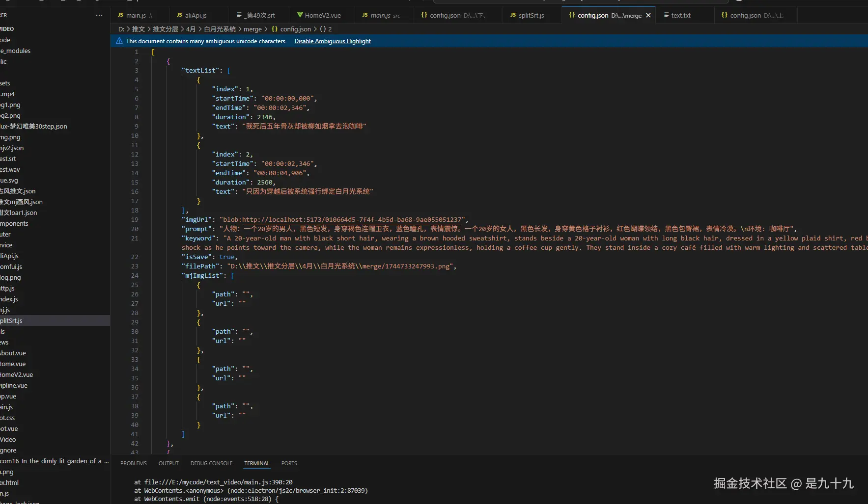The image size is (868, 504).
Task: Open HomeV2.vue from the explorer tree
Action: [x=17, y=374]
